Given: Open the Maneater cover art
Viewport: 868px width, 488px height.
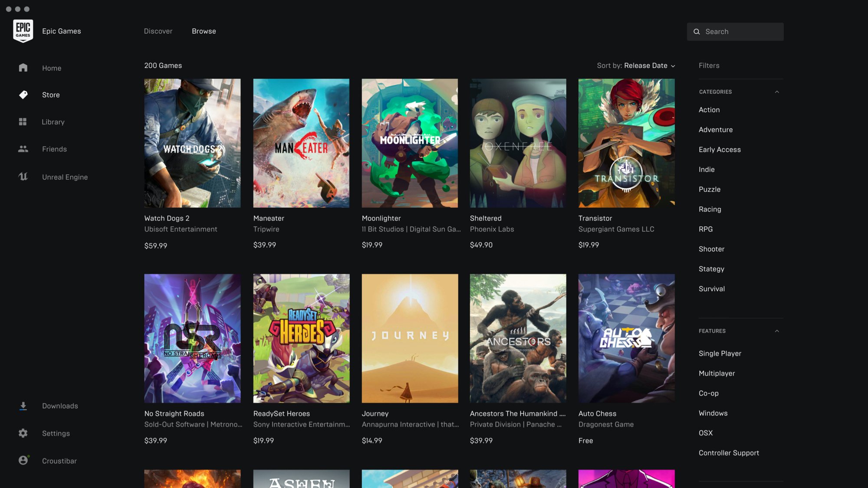Looking at the screenshot, I should 301,143.
